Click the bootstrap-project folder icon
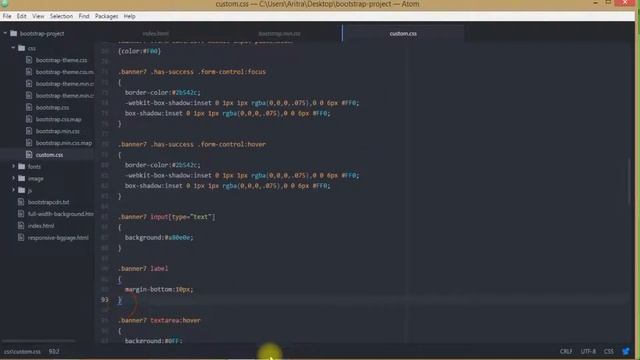 13,33
